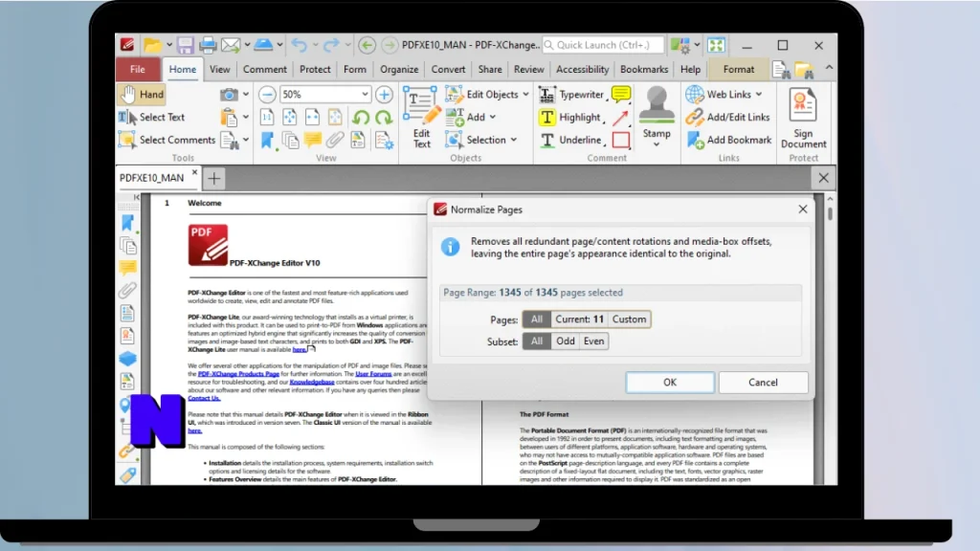The height and width of the screenshot is (551, 980).
Task: Rotate the view counter-clockwise
Action: (x=361, y=118)
